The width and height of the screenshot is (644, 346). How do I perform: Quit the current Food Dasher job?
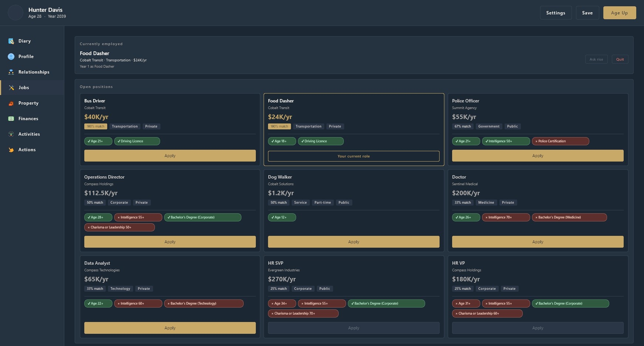click(620, 59)
